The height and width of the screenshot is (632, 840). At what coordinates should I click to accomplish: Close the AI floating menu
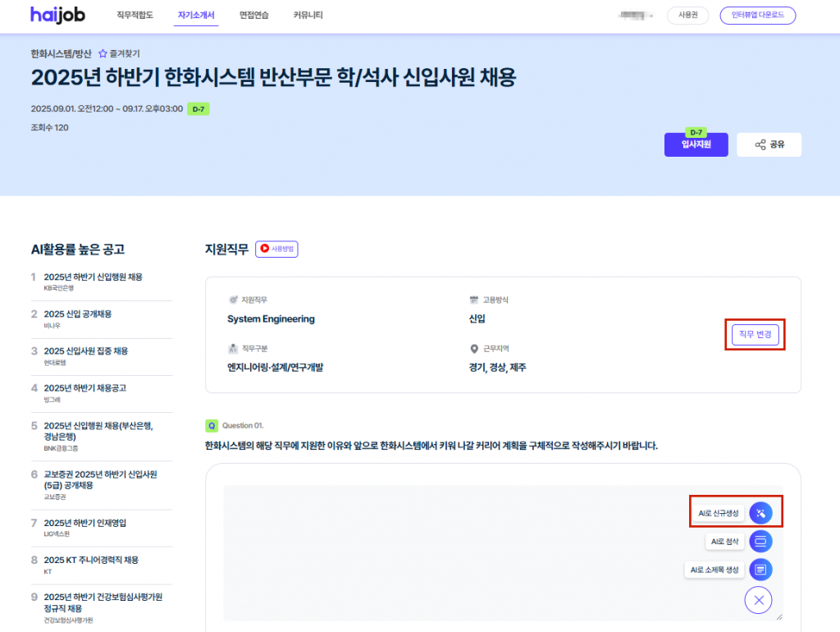pyautogui.click(x=759, y=600)
